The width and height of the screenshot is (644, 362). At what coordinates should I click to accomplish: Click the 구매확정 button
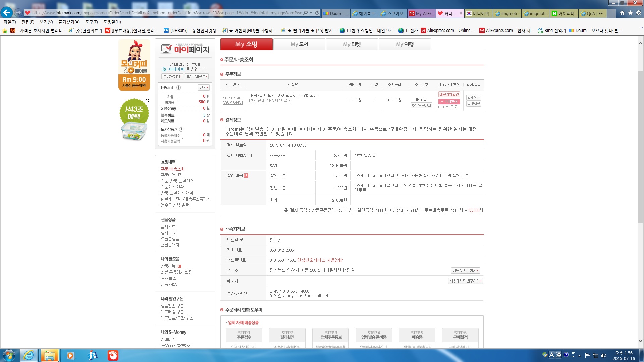pos(449,102)
